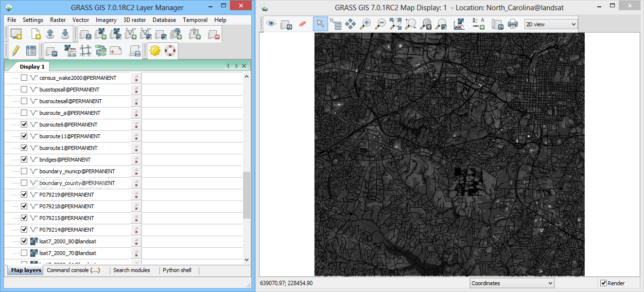
Task: Display map (eye icon) in Map Display
Action: click(271, 23)
